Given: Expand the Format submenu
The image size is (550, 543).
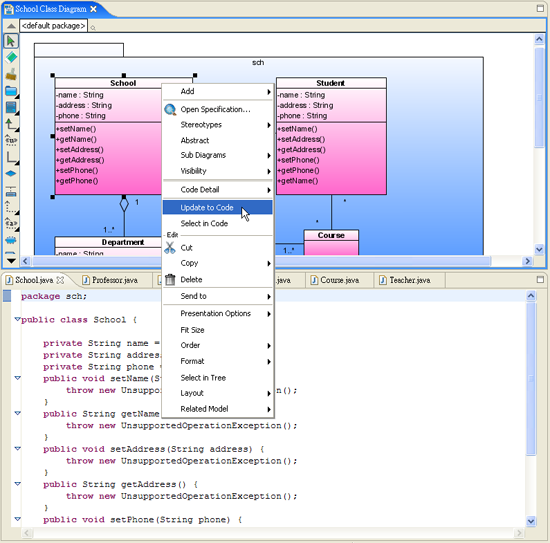Looking at the screenshot, I should tap(217, 361).
